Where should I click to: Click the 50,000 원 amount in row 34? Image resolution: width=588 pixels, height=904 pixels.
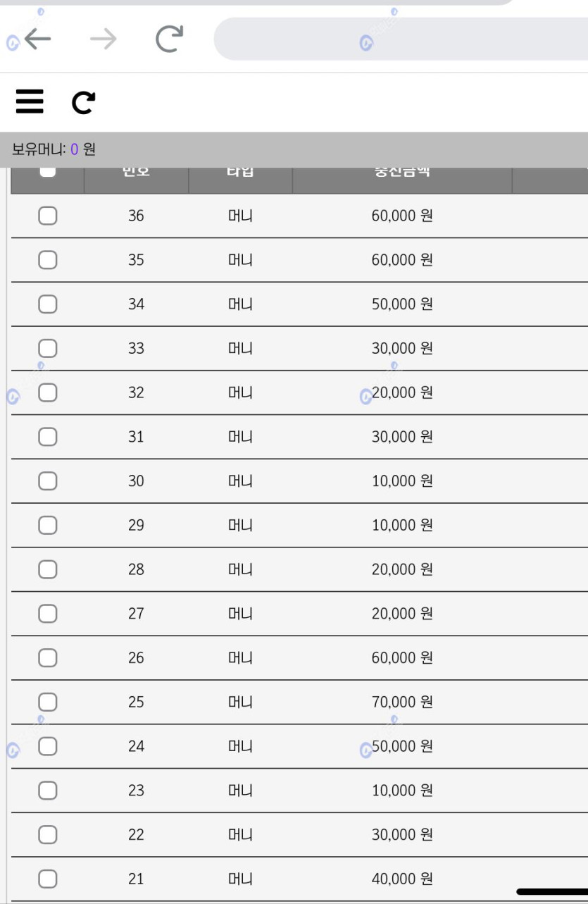[402, 304]
